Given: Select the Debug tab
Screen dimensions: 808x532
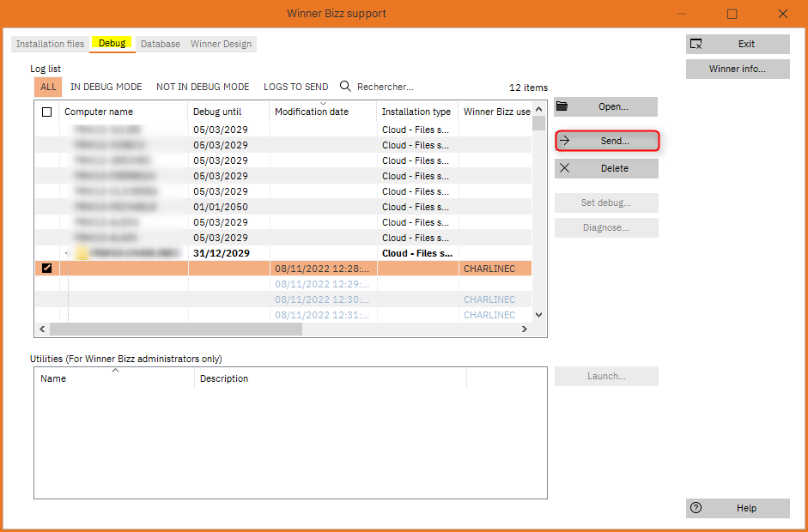Looking at the screenshot, I should pyautogui.click(x=112, y=43).
